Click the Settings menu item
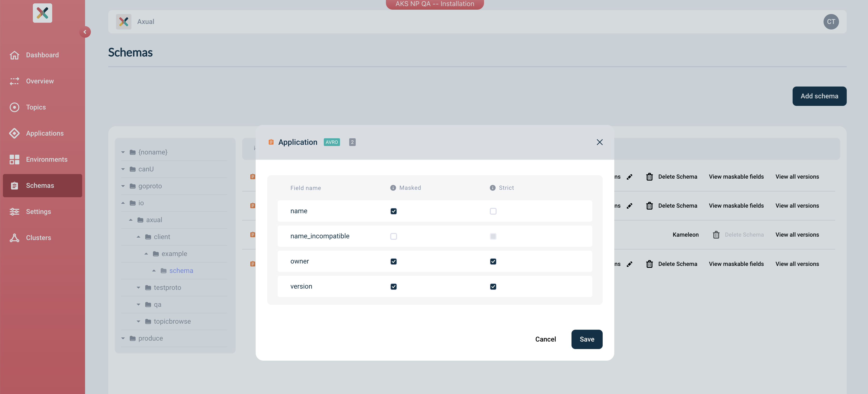 point(43,212)
